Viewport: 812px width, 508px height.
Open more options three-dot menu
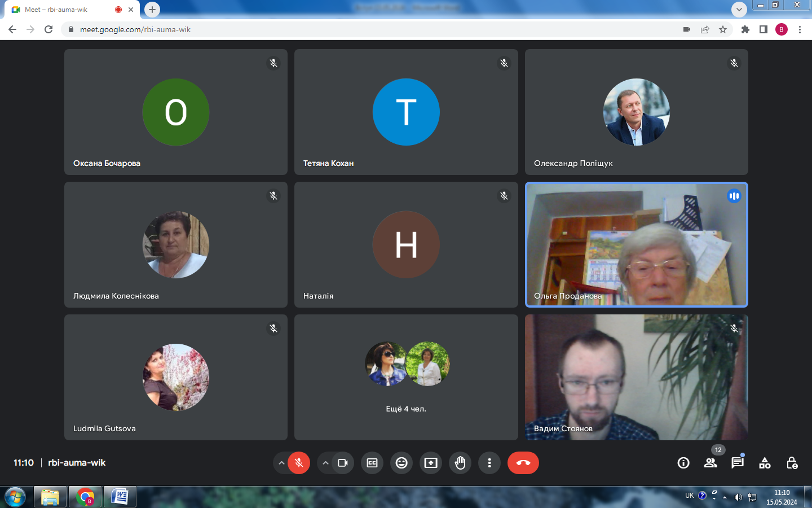point(489,463)
